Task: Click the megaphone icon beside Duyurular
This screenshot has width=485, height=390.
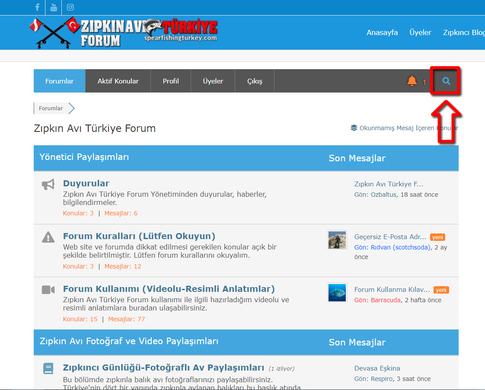Action: (48, 184)
